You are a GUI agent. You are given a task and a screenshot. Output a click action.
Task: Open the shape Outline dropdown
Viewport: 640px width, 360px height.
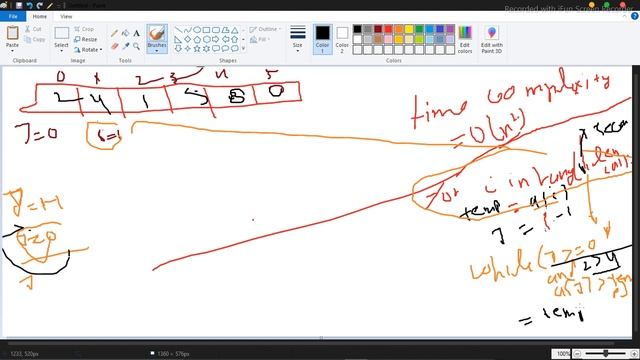[x=265, y=29]
